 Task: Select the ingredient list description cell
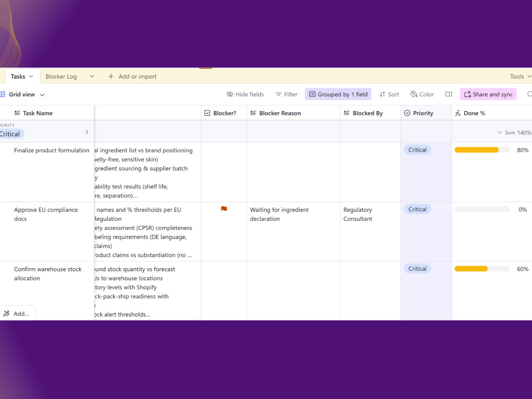[147, 172]
